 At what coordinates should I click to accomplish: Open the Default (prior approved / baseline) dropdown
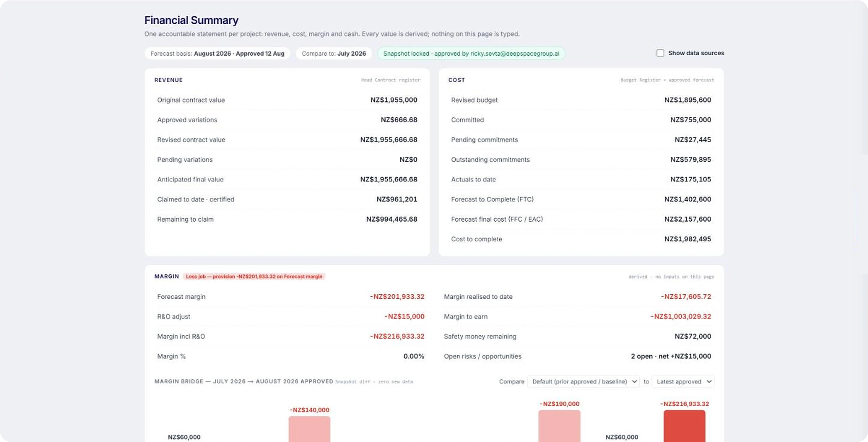[x=583, y=382]
